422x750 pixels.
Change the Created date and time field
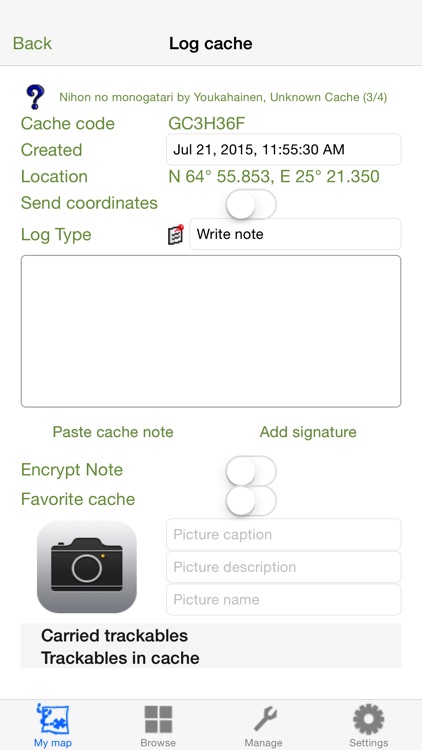[284, 150]
